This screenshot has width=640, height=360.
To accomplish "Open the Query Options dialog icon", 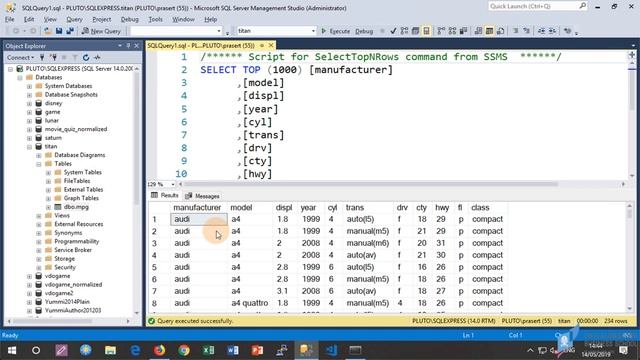I will 415,31.
